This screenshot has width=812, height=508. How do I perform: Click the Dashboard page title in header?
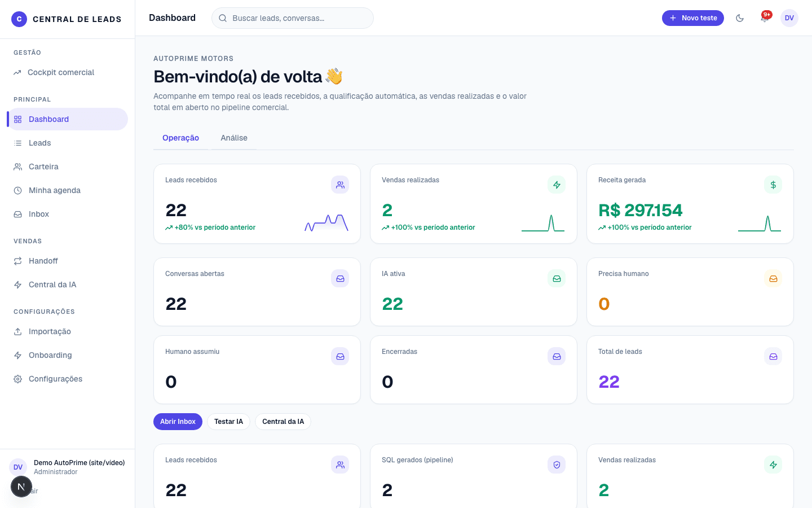point(172,18)
